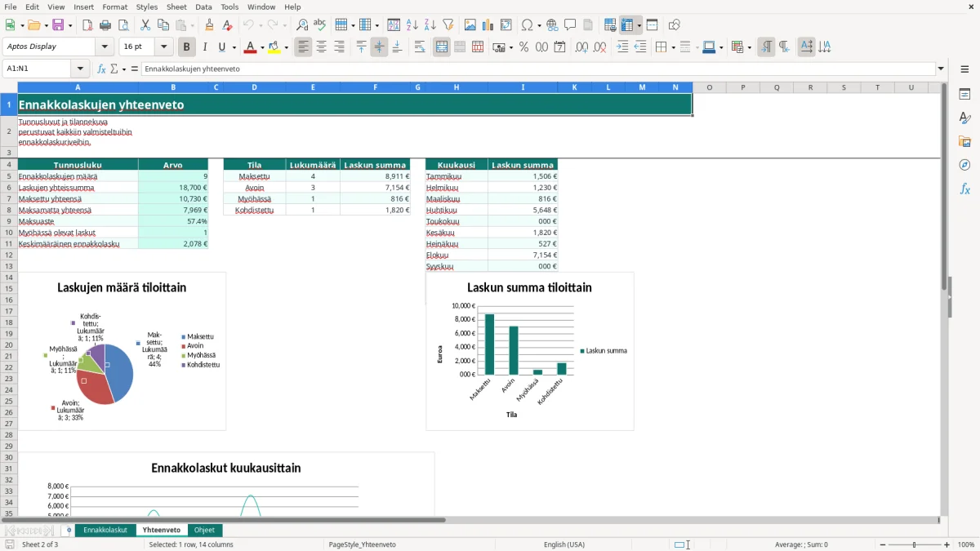Insert a special character with the Omega icon
This screenshot has height=551, width=980.
point(527,25)
